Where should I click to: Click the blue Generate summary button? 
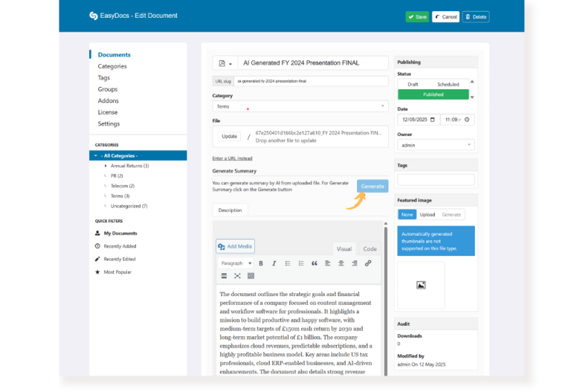tap(372, 186)
